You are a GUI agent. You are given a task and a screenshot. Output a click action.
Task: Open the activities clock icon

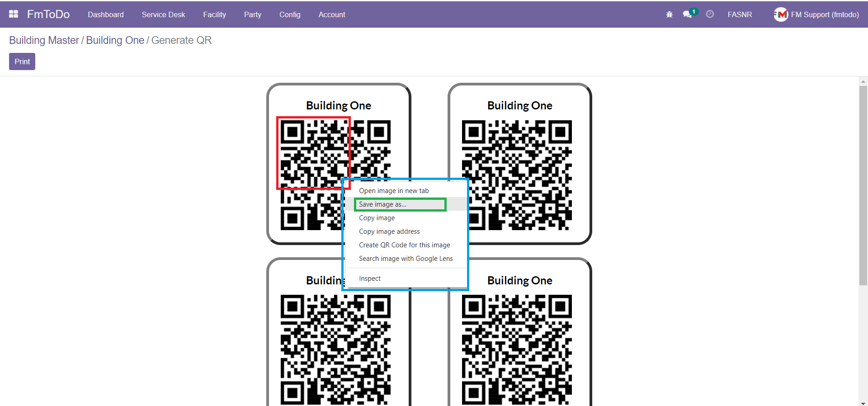pos(710,14)
